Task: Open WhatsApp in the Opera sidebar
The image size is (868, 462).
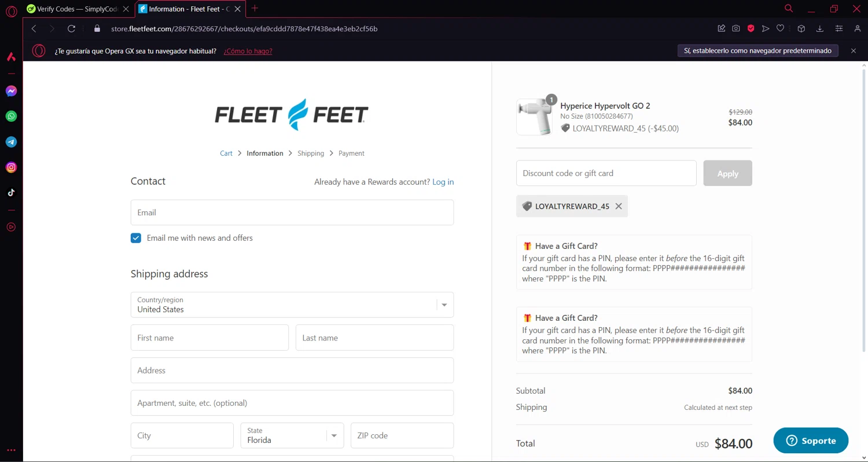Action: click(11, 116)
